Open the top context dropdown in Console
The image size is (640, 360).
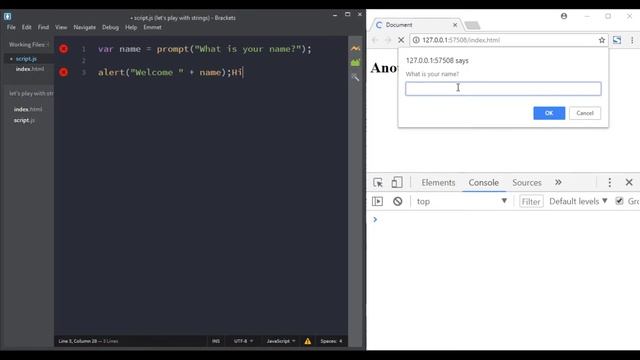(x=461, y=201)
